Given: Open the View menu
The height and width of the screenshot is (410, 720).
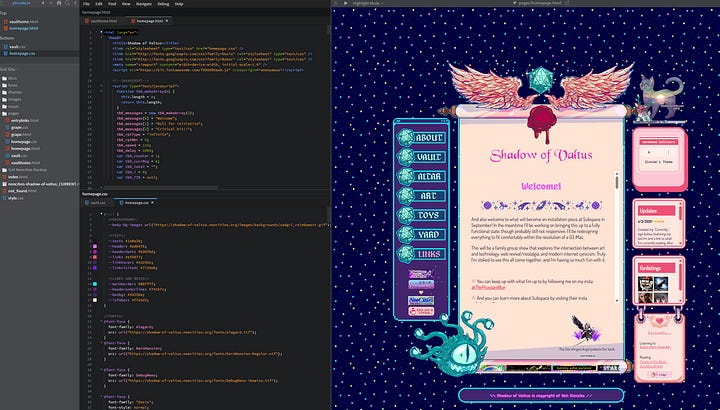Looking at the screenshot, I should coord(126,4).
